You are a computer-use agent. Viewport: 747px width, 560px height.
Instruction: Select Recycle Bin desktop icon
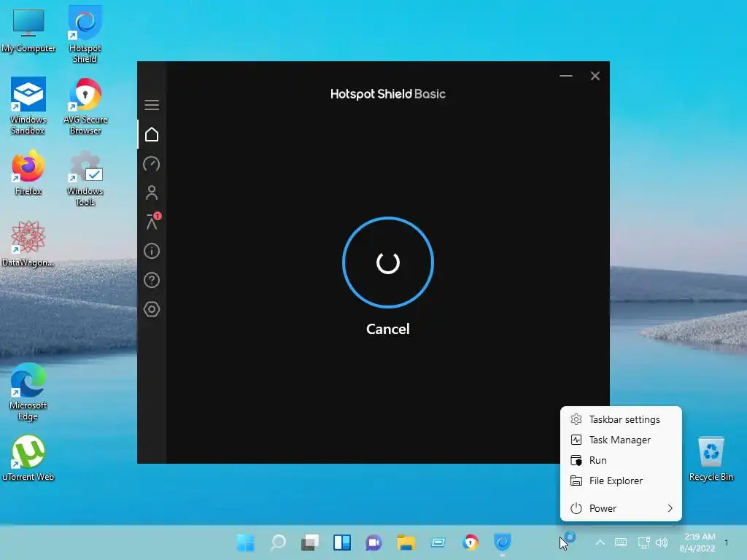(711, 458)
